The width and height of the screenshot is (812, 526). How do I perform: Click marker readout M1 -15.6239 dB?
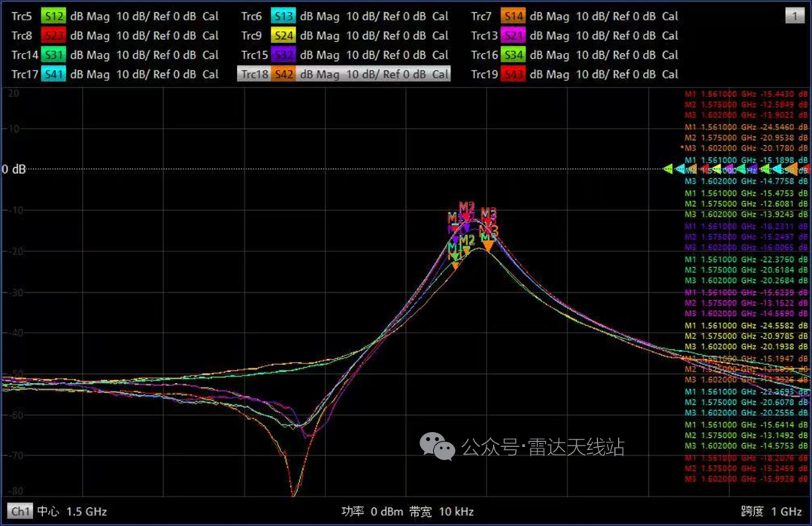[x=746, y=292]
